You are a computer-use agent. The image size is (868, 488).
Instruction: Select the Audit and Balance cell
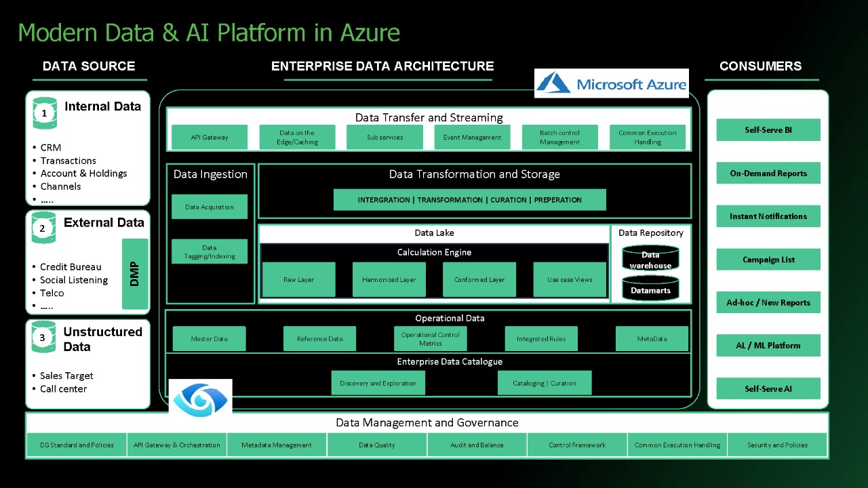click(477, 445)
